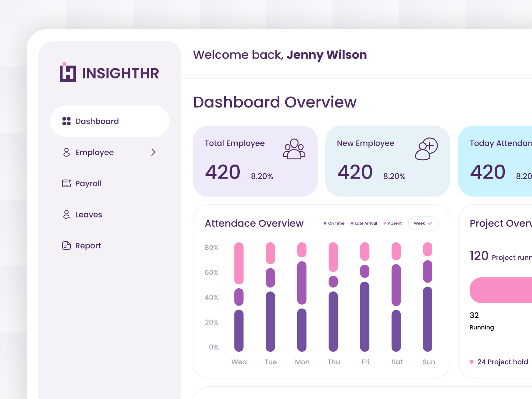This screenshot has width=532, height=399.
Task: Open the Week dropdown in Attendance Overview
Action: (x=423, y=223)
